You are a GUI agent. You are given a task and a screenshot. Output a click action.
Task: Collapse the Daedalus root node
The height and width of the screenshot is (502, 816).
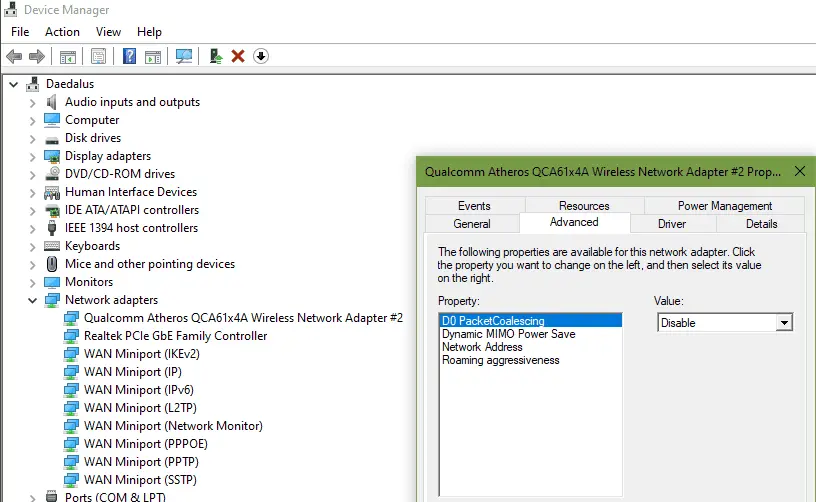pos(14,84)
